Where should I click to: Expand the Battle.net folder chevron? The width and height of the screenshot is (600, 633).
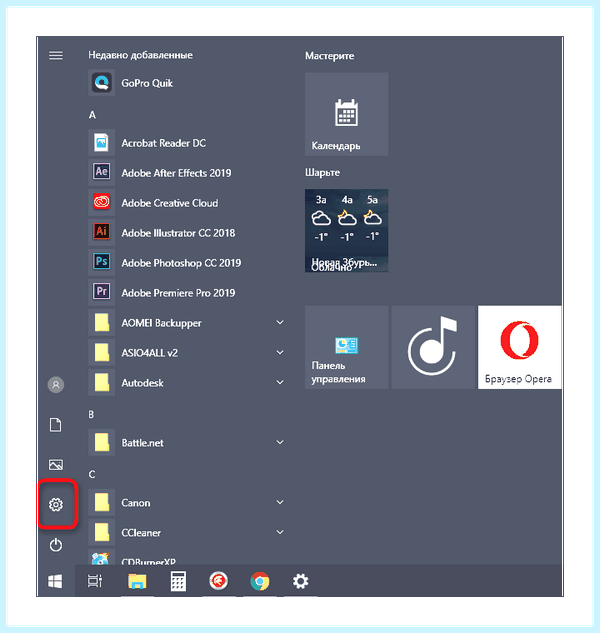[280, 442]
